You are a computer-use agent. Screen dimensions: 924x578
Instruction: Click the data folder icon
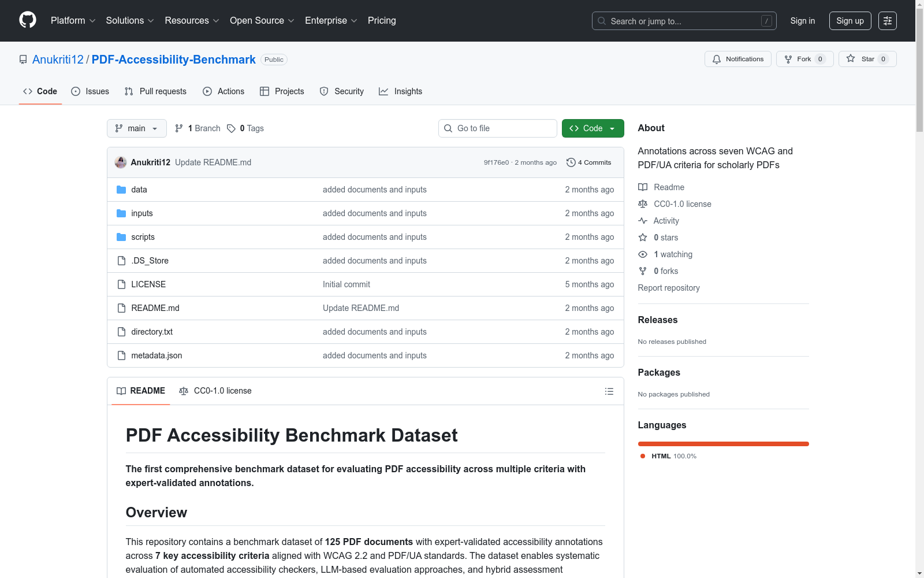(121, 190)
